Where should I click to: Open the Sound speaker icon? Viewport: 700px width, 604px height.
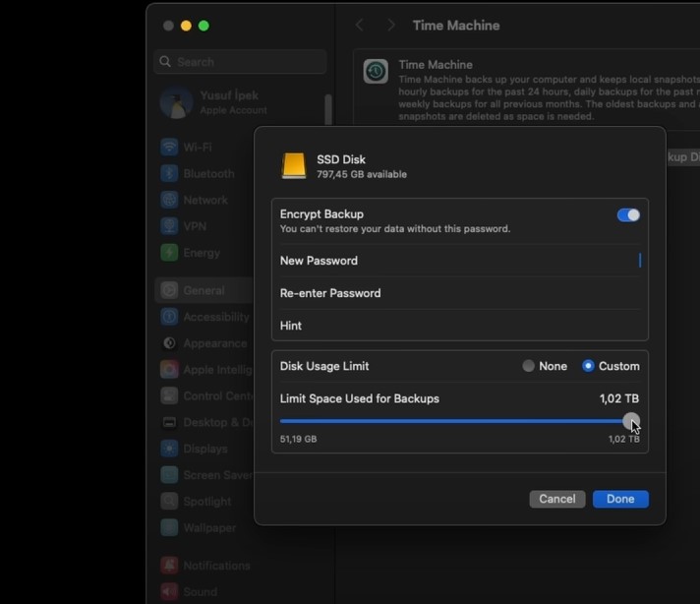[169, 592]
